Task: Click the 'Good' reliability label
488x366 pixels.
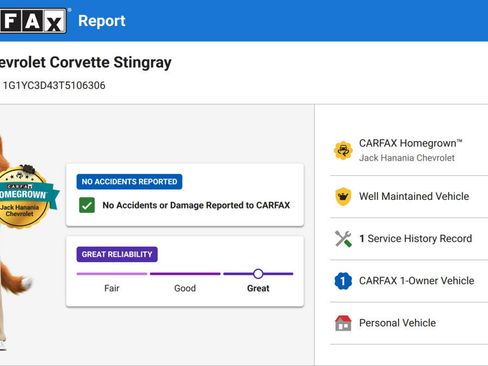Action: coord(185,288)
